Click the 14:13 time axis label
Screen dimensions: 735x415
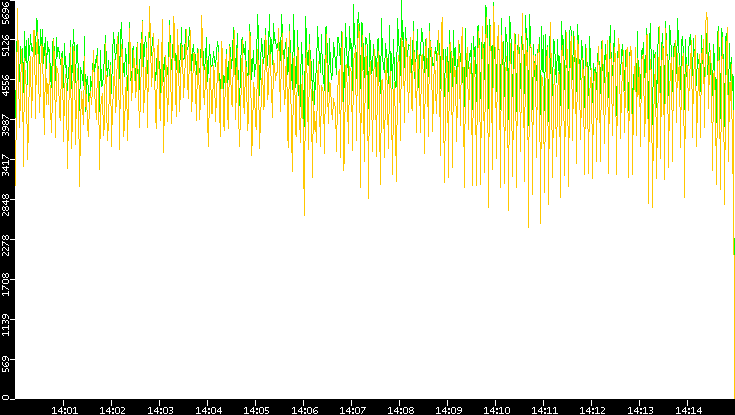pyautogui.click(x=640, y=410)
